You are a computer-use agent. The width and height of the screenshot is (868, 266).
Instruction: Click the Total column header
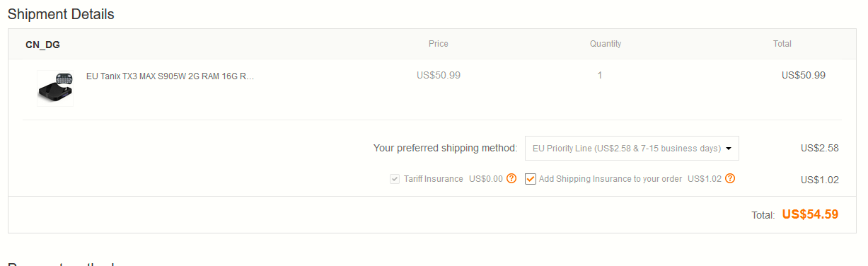[x=782, y=44]
